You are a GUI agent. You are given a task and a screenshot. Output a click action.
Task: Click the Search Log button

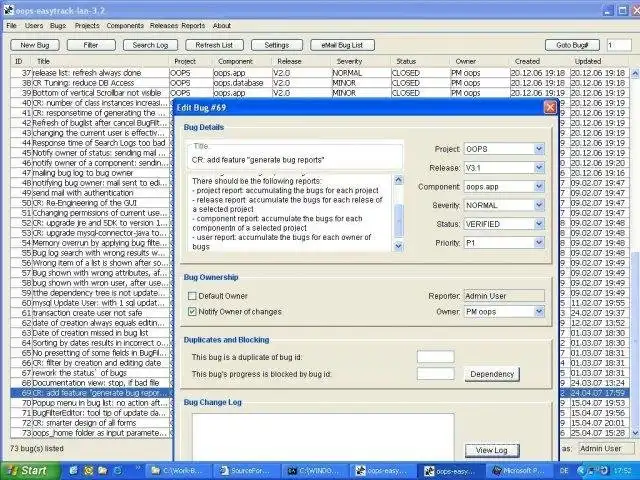coord(150,45)
